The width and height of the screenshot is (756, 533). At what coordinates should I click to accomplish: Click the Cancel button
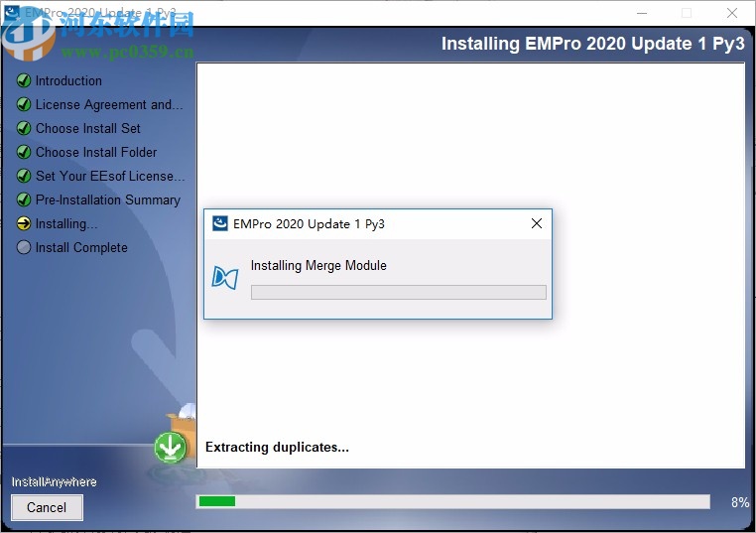pos(47,507)
